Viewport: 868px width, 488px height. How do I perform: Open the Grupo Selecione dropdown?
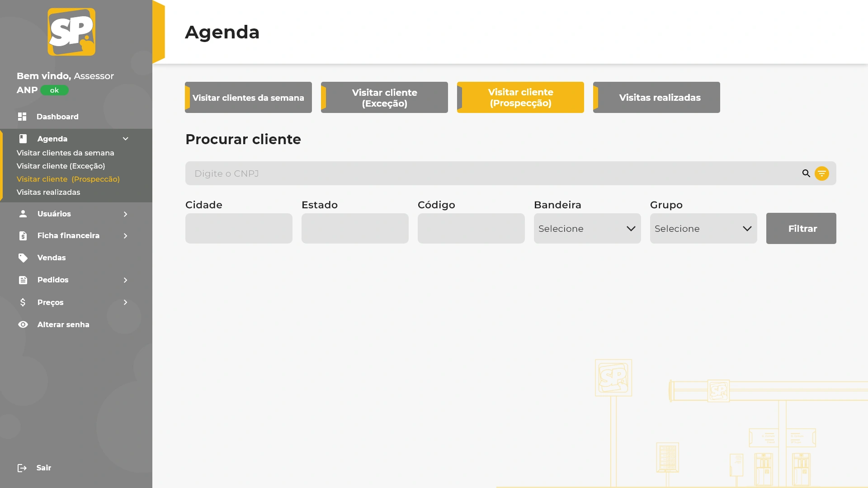[x=703, y=229]
